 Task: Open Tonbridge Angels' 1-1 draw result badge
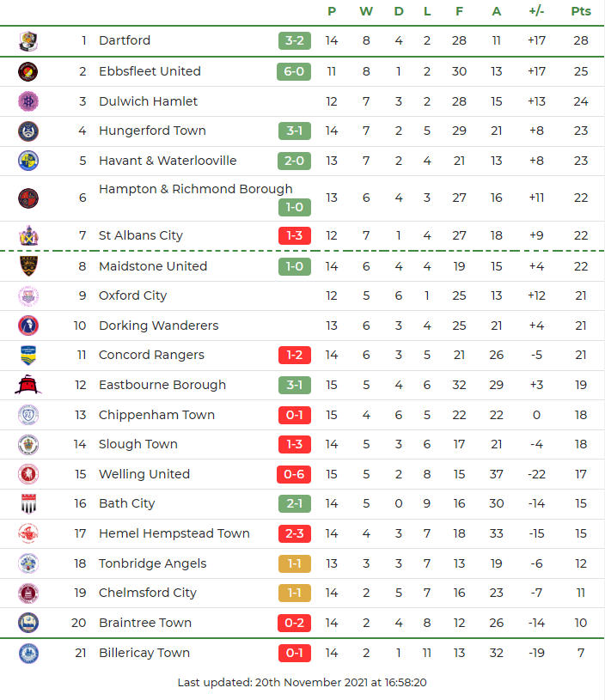(294, 563)
